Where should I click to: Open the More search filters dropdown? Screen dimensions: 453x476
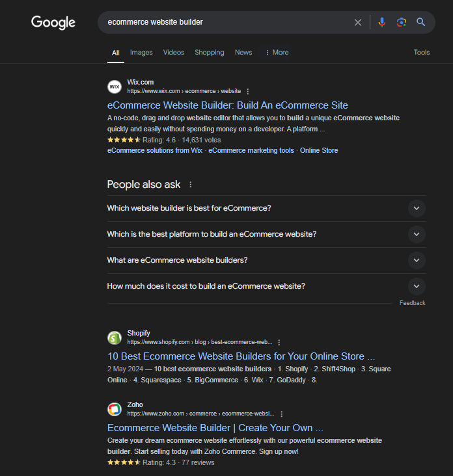click(277, 53)
